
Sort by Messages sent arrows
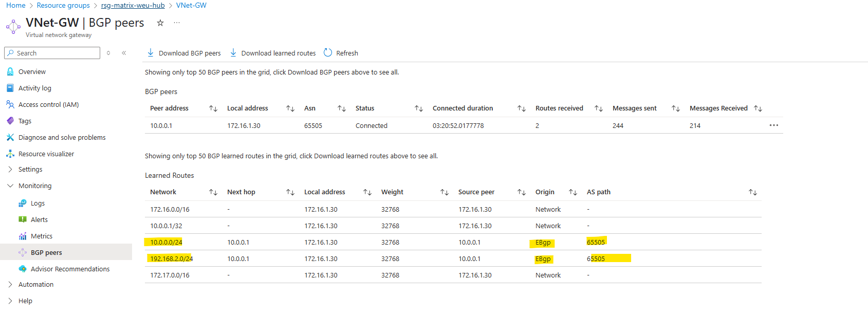click(x=676, y=108)
